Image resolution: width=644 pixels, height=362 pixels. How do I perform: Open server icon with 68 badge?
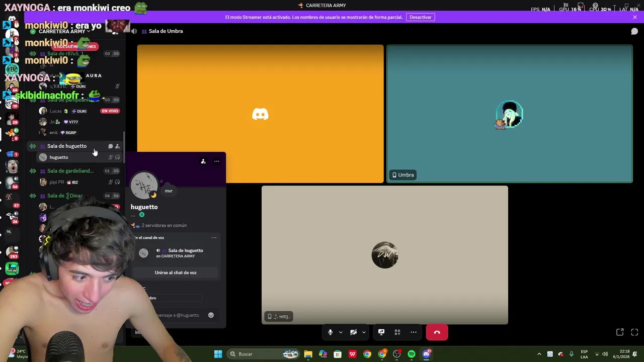coord(12,86)
